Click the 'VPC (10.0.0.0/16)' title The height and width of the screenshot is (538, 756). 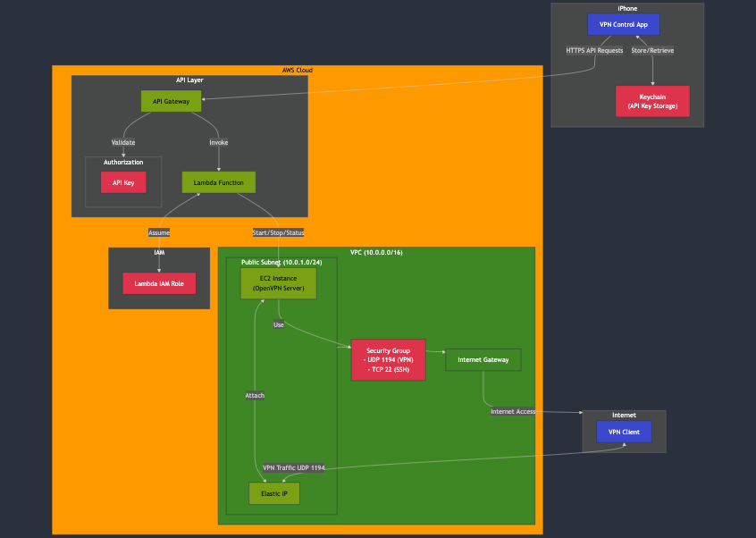pos(376,252)
